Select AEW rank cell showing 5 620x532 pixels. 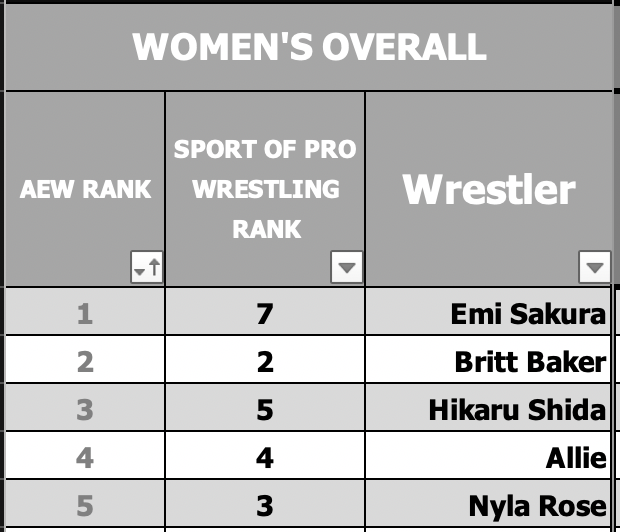click(85, 504)
